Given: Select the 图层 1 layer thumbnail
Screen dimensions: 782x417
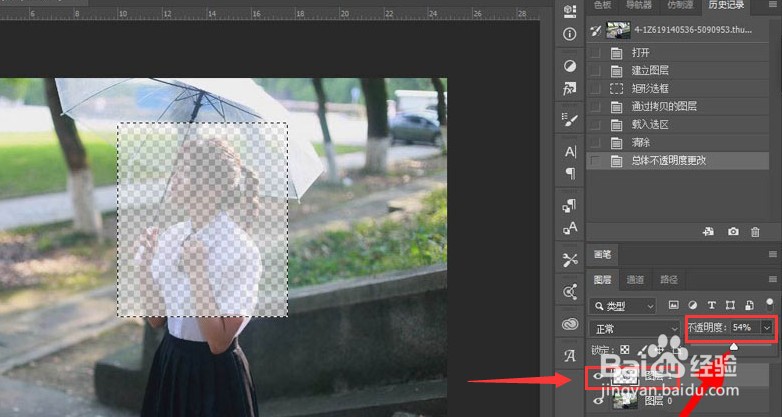Looking at the screenshot, I should pos(625,377).
